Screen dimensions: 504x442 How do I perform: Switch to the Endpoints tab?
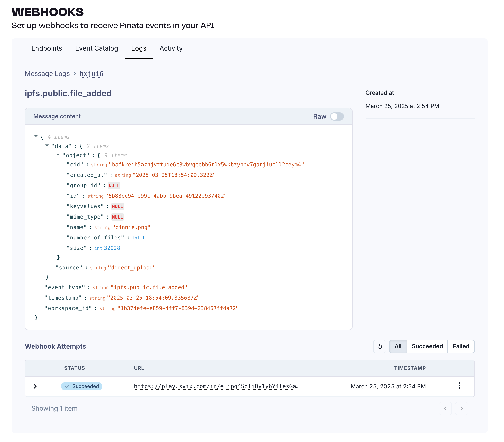point(47,48)
